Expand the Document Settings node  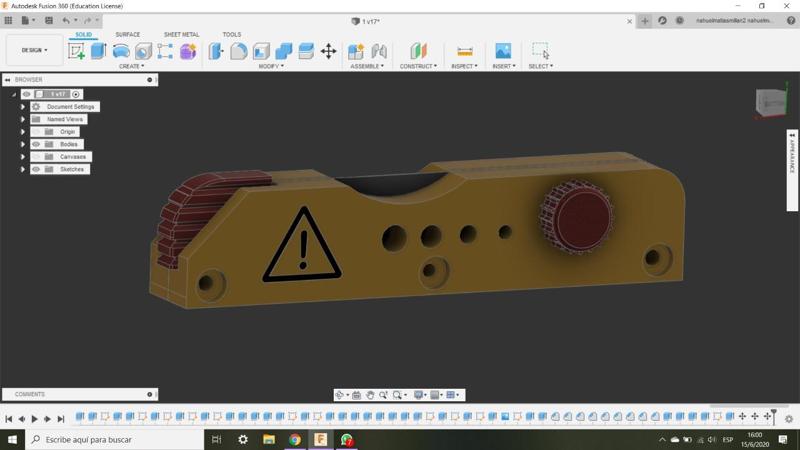[22, 107]
